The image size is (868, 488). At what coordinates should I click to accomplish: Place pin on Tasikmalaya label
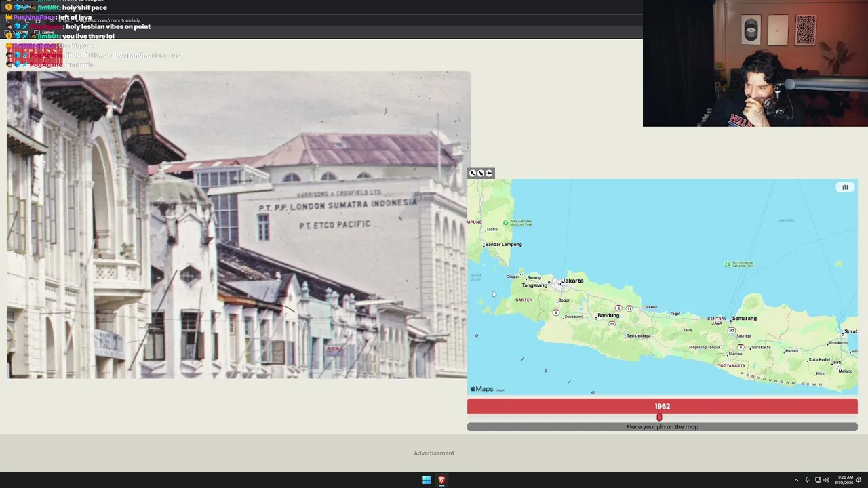(x=638, y=335)
